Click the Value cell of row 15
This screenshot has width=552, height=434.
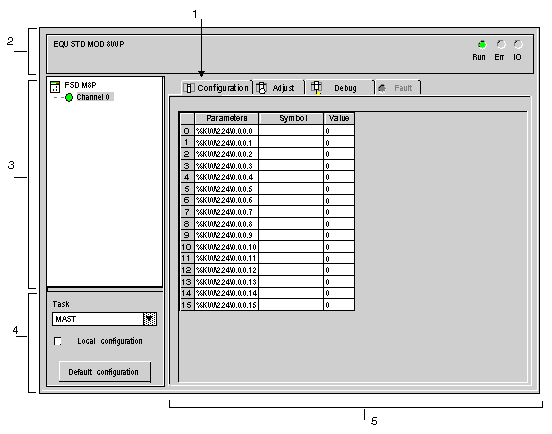click(339, 305)
